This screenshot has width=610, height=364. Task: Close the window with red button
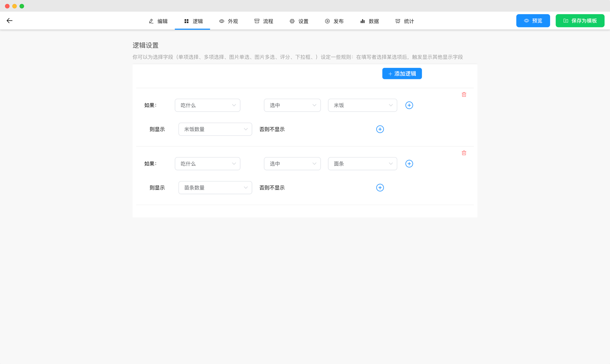tap(7, 6)
